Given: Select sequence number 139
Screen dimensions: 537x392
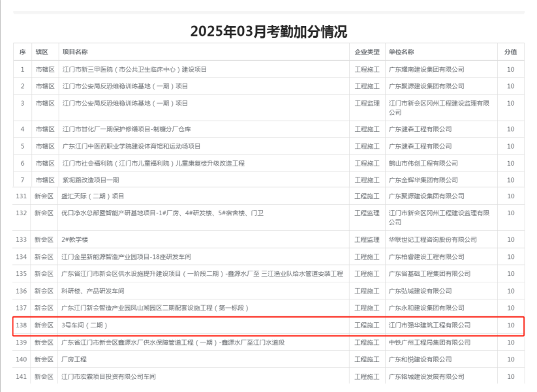Looking at the screenshot, I should pos(22,342).
